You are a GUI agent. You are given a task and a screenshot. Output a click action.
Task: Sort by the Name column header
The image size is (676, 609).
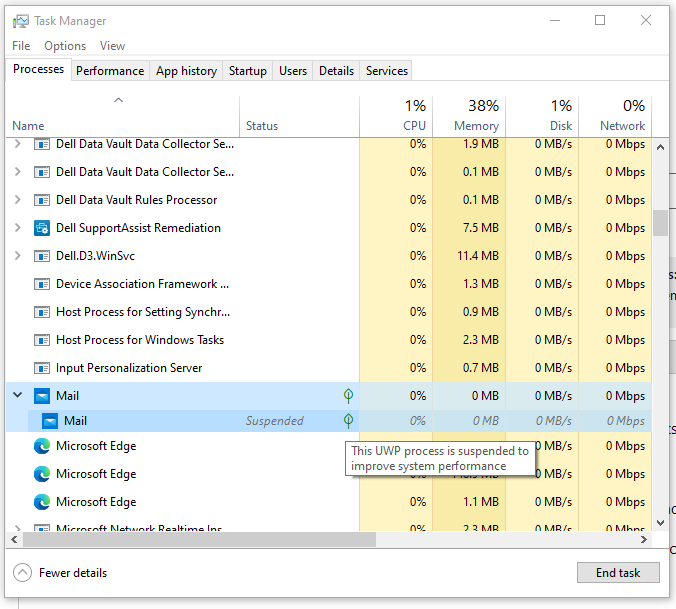[x=122, y=116]
